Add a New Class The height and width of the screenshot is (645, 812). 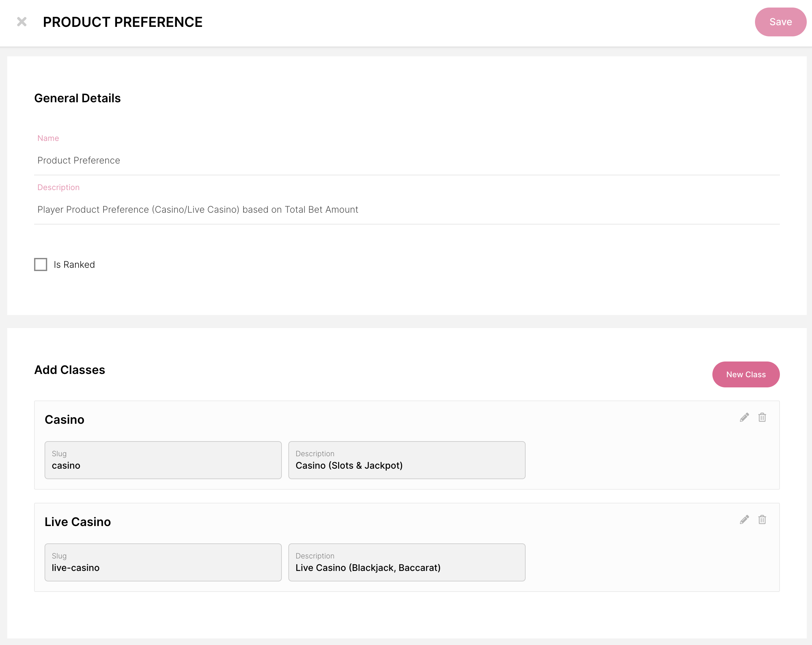pyautogui.click(x=745, y=375)
